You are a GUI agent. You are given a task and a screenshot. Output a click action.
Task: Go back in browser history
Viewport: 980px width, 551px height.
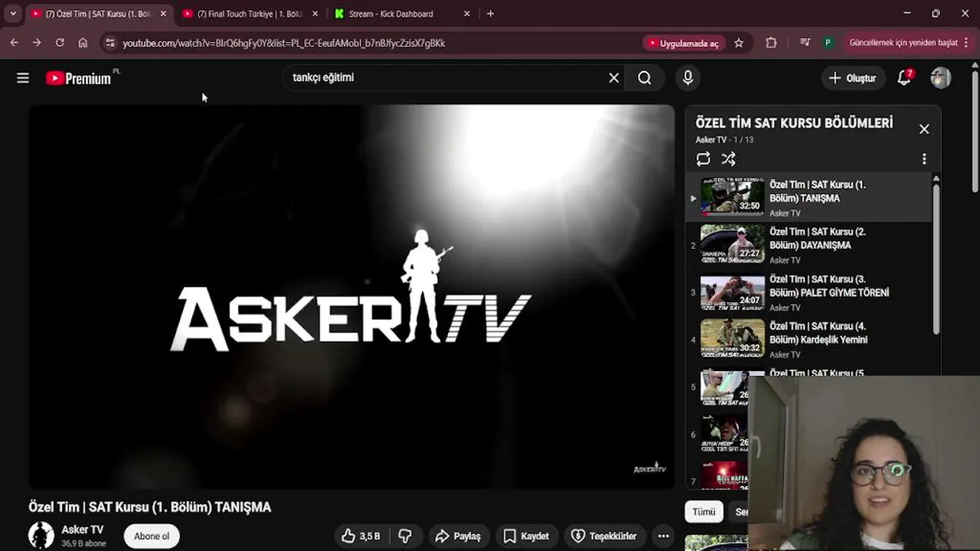pyautogui.click(x=14, y=43)
